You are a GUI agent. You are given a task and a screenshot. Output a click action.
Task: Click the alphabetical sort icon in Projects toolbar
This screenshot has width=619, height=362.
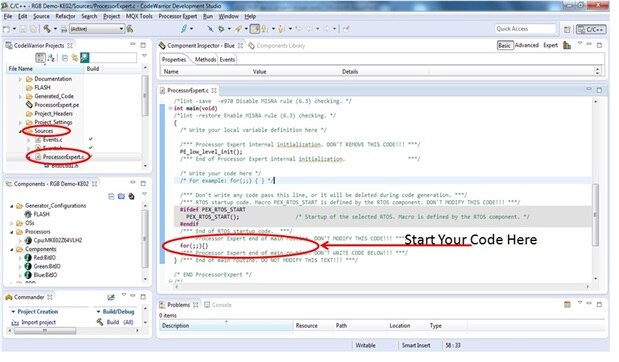51,58
